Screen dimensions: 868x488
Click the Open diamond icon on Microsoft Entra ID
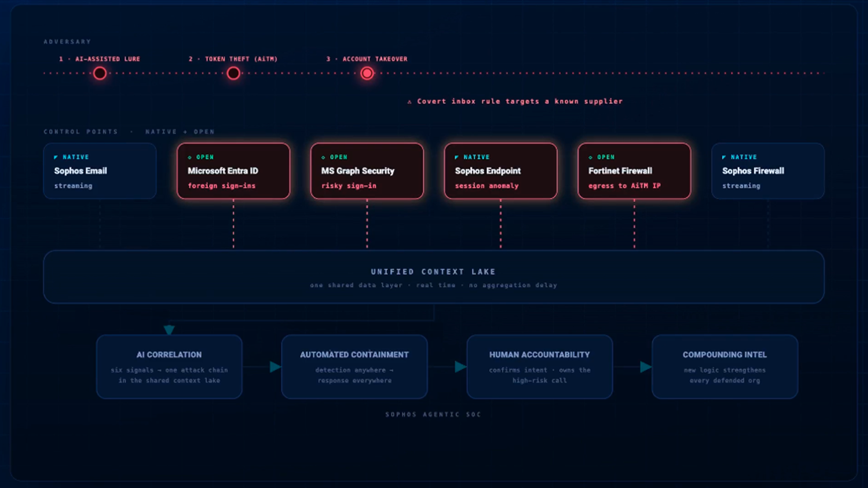[x=189, y=157]
